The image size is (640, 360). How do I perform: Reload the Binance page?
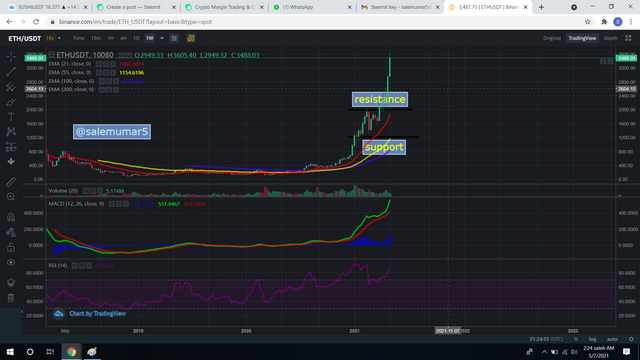point(36,22)
